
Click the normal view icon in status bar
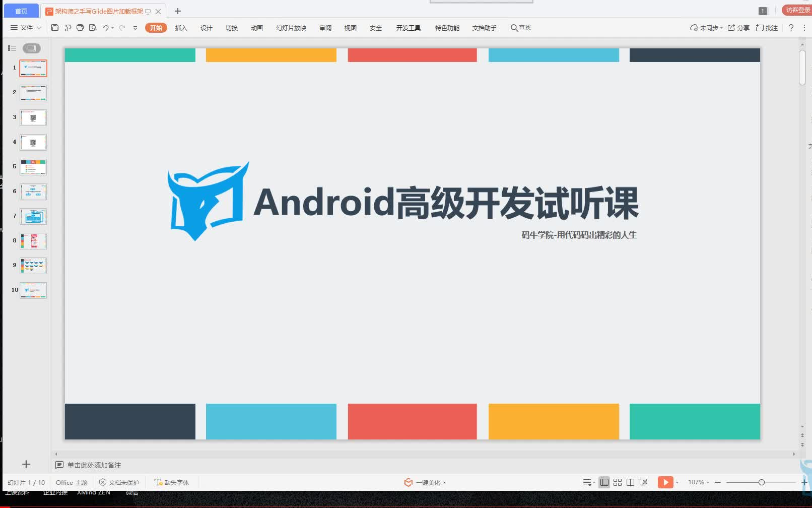coord(604,482)
